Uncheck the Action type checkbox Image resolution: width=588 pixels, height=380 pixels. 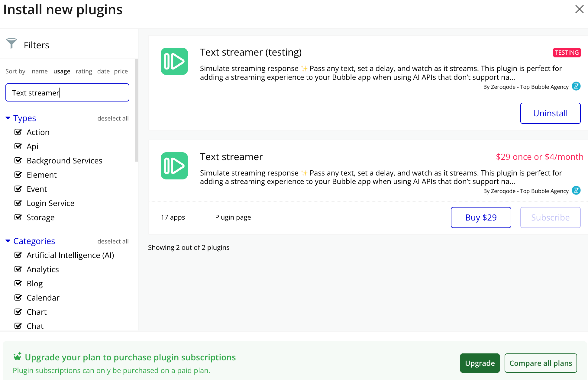click(18, 132)
